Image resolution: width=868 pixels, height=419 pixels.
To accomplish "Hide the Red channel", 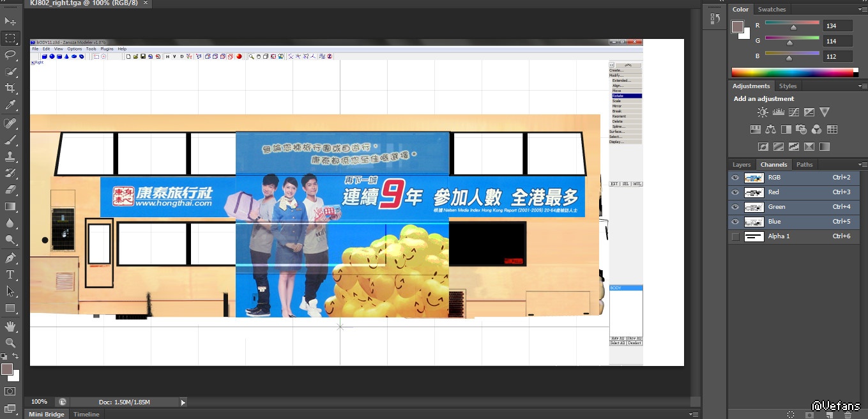I will [735, 192].
